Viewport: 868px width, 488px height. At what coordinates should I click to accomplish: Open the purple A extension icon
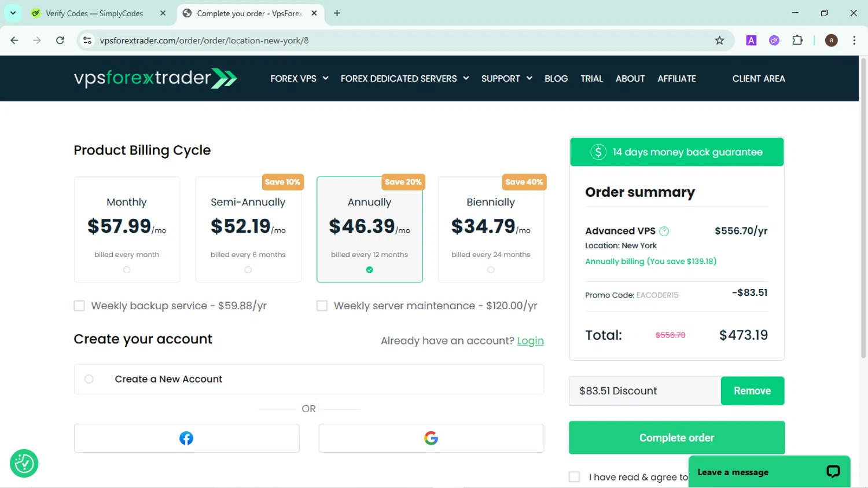point(751,41)
